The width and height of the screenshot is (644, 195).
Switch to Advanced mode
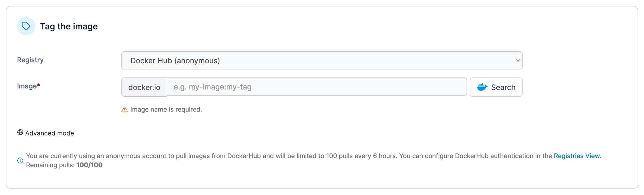click(x=49, y=133)
